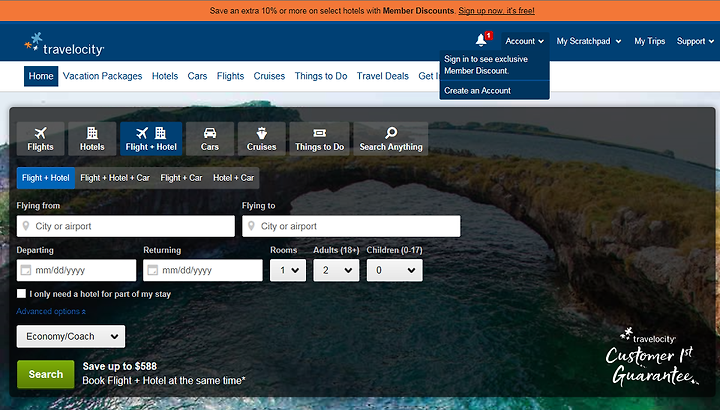Click the Departing date field
Screen dimensions: 720x410
click(77, 270)
